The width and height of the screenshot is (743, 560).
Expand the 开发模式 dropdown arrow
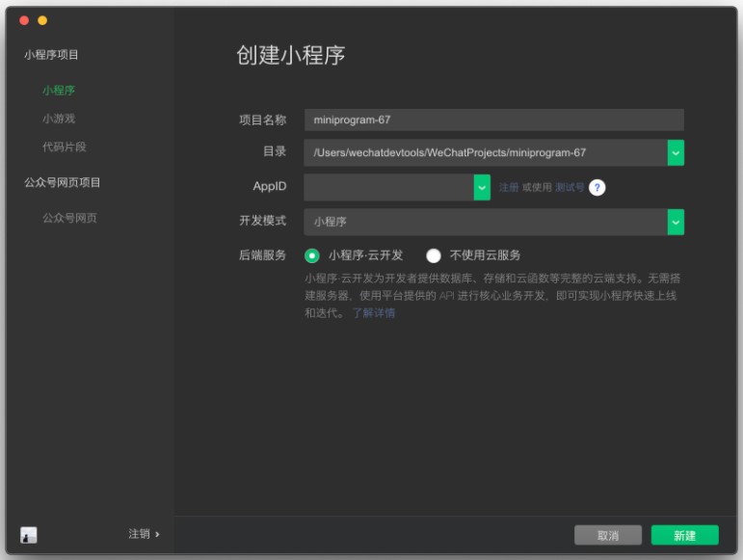point(676,222)
